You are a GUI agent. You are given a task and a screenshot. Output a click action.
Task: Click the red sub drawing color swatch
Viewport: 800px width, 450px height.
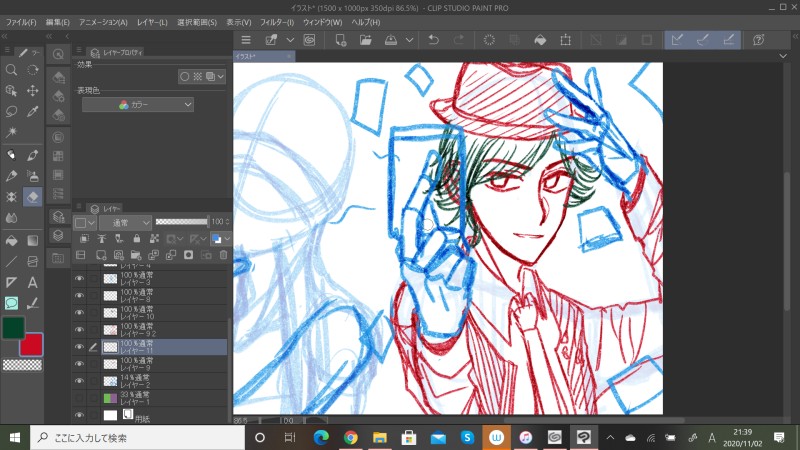31,345
